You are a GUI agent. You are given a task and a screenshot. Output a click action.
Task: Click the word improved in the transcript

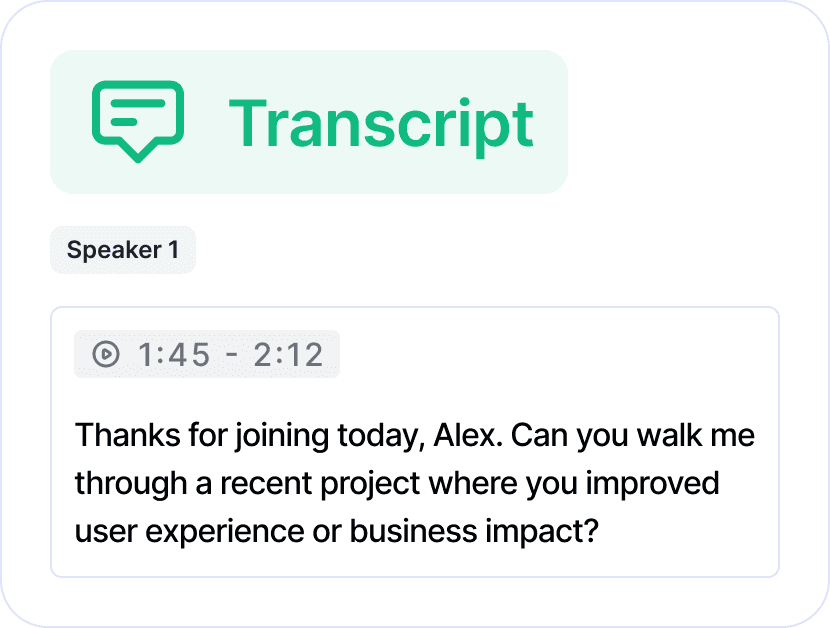click(x=652, y=484)
